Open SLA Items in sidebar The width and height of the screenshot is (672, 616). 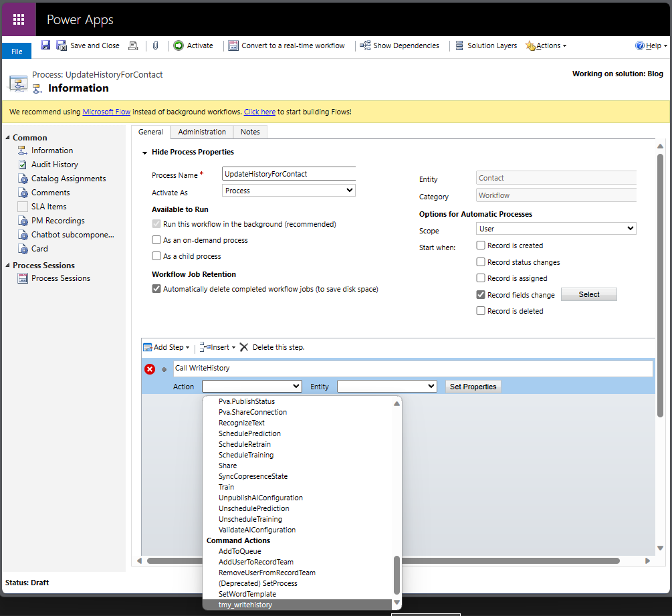pyautogui.click(x=48, y=207)
